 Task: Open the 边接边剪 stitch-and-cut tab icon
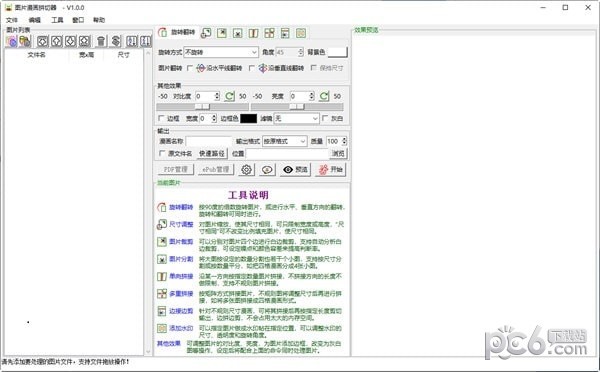(x=285, y=33)
